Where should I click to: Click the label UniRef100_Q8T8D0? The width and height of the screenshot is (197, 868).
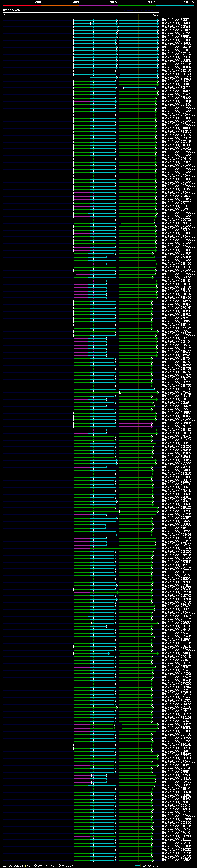pos(177,253)
